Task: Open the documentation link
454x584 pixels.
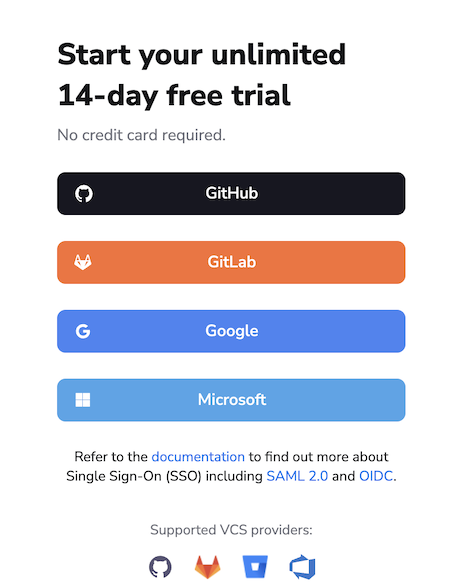Action: coord(198,457)
